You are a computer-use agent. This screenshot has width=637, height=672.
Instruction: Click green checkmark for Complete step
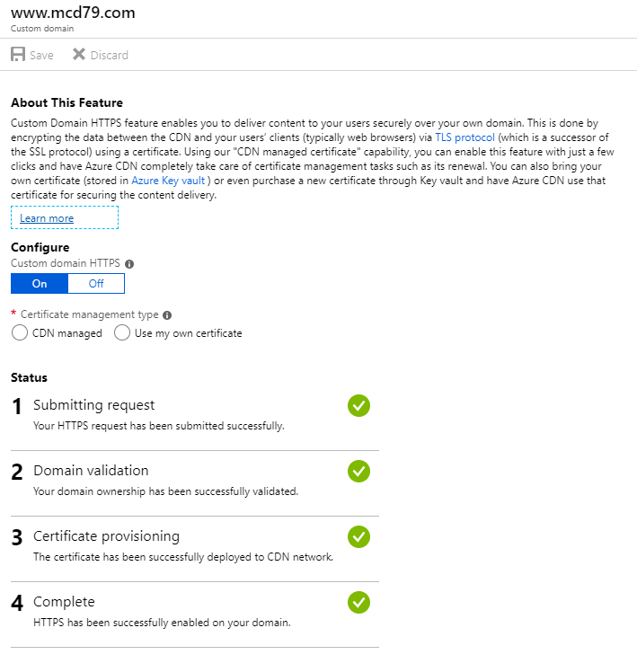pyautogui.click(x=358, y=603)
